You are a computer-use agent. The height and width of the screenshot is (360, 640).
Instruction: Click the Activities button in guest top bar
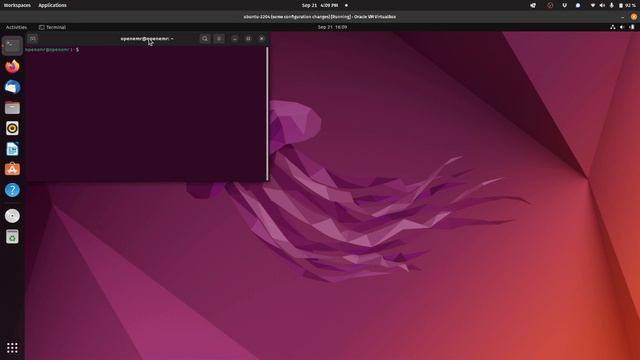[16, 27]
